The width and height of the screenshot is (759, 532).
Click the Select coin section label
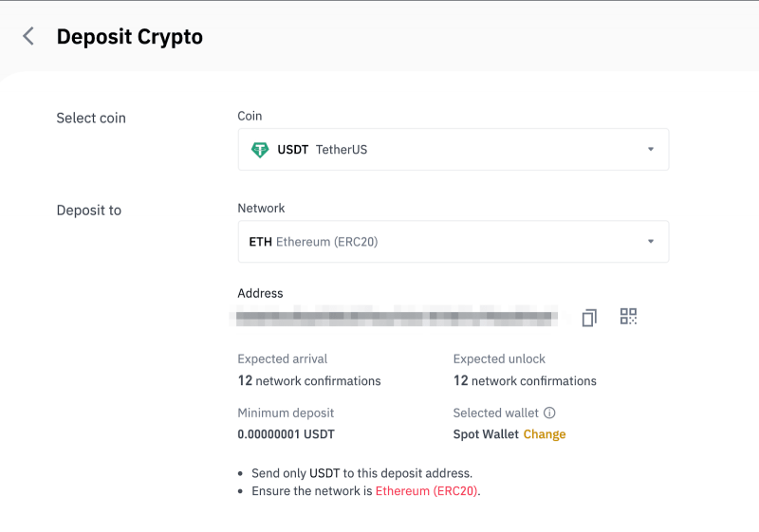pos(91,119)
